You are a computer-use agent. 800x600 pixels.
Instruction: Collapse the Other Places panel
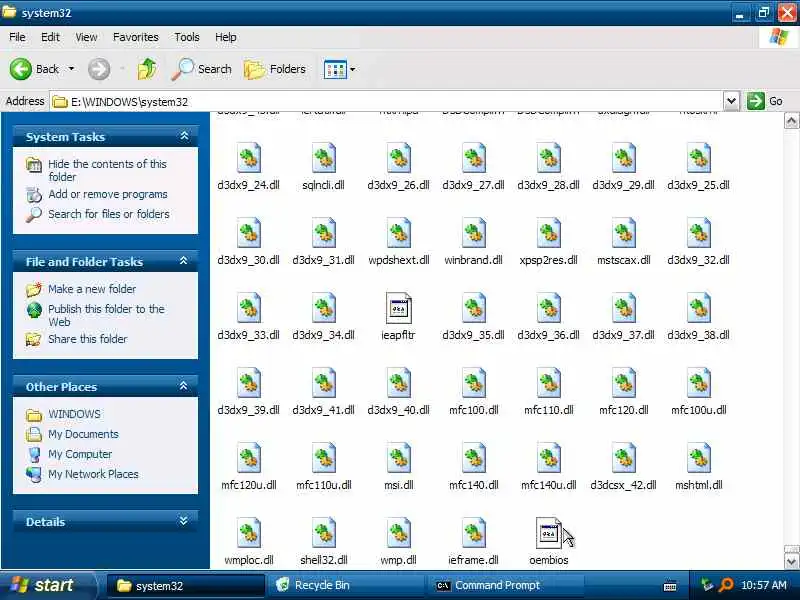pos(184,386)
